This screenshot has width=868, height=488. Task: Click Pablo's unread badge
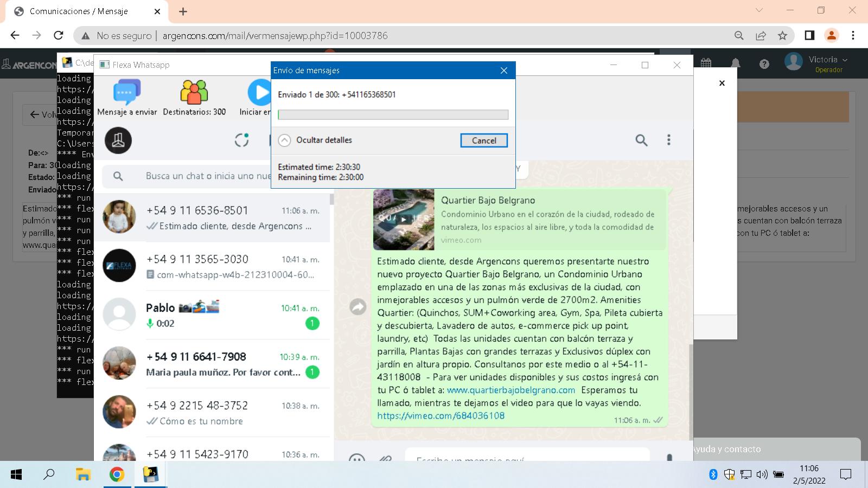click(312, 324)
